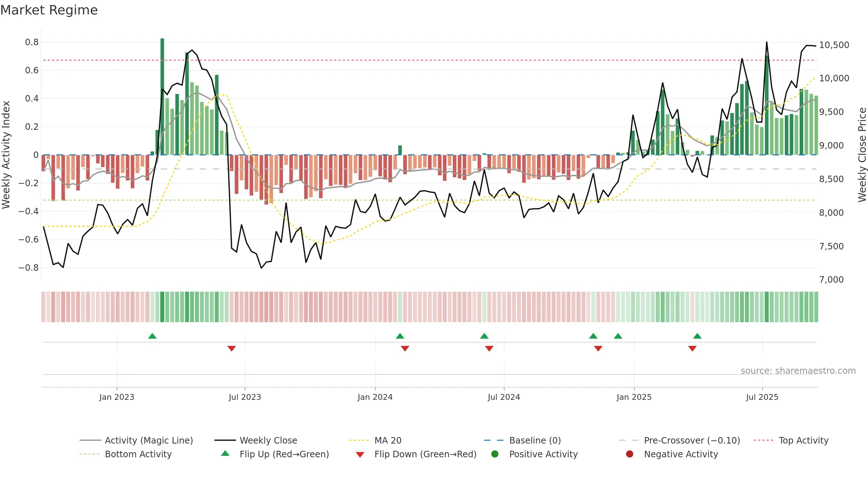Toggle the Top Activity legend entry

(x=791, y=440)
